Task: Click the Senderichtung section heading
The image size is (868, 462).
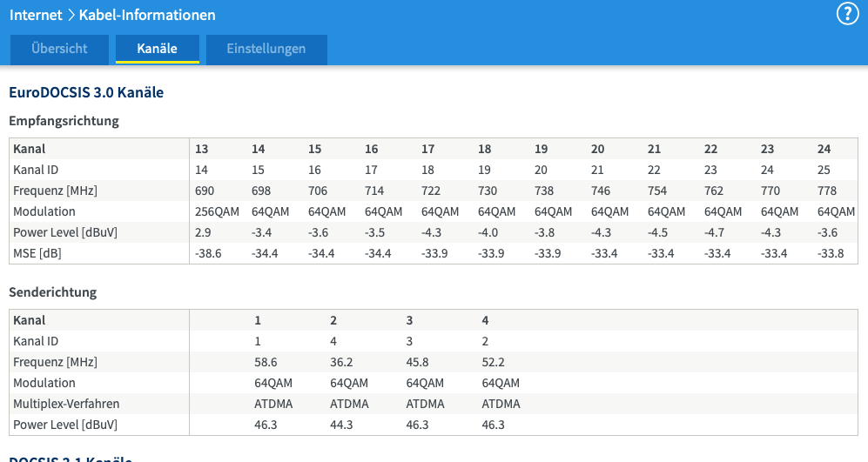Action: pos(52,292)
